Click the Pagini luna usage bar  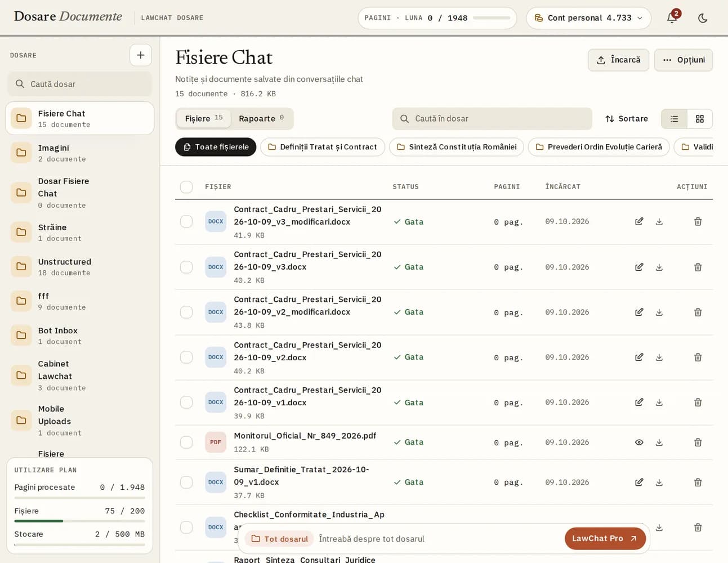(492, 18)
